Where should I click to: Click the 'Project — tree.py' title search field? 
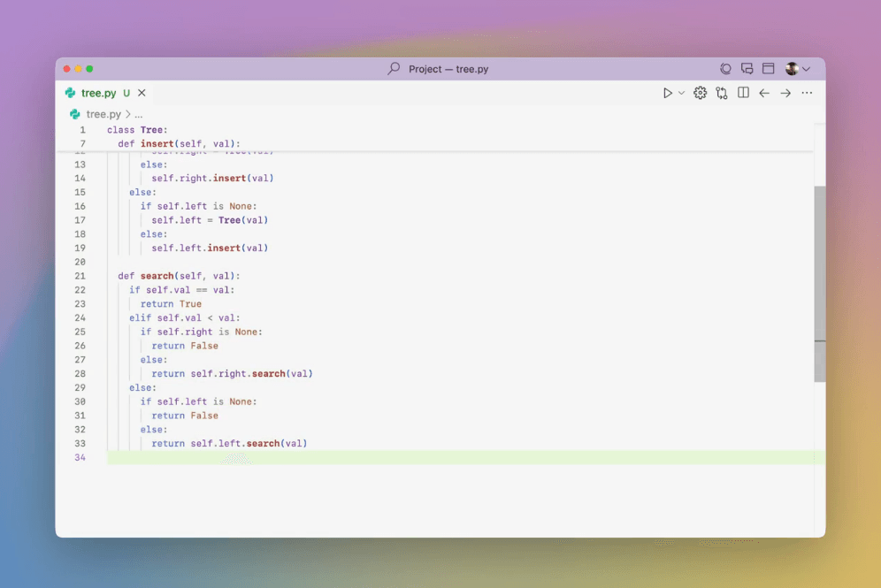pyautogui.click(x=448, y=69)
